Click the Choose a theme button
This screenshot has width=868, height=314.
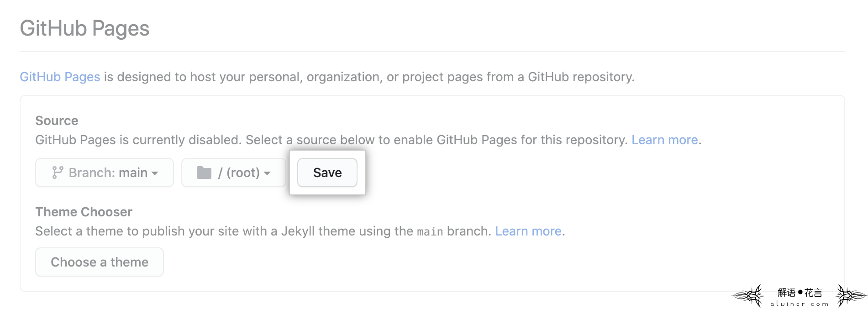pyautogui.click(x=100, y=262)
